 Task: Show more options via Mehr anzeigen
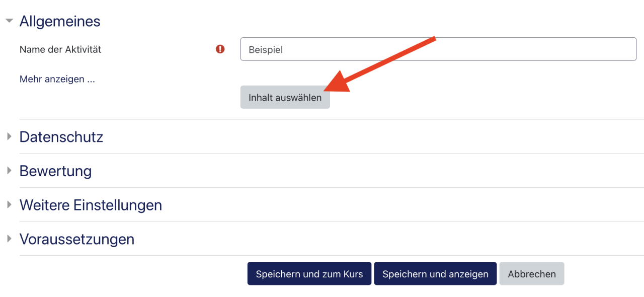coord(57,79)
